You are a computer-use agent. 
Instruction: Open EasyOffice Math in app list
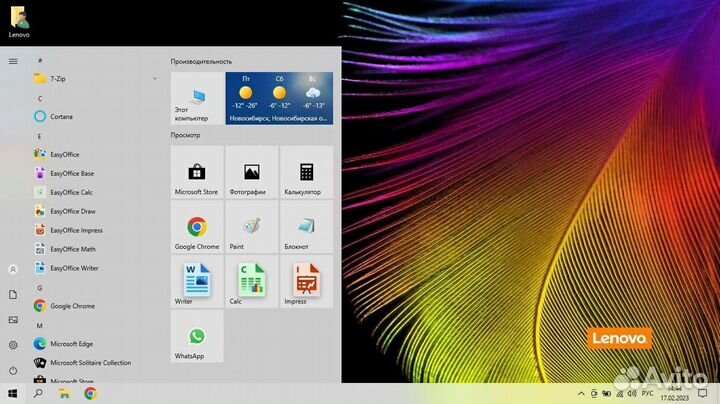(x=96, y=249)
